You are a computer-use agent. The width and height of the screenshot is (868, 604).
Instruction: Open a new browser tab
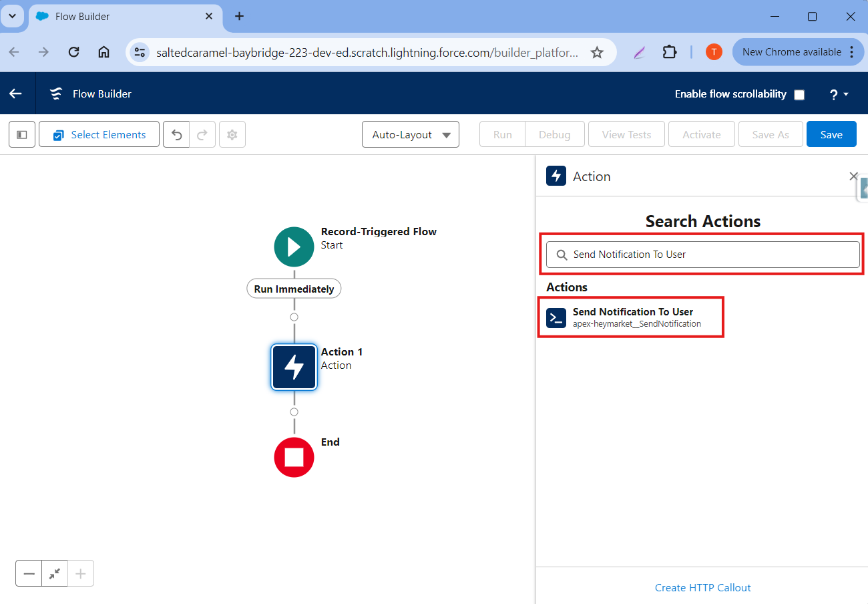tap(240, 16)
